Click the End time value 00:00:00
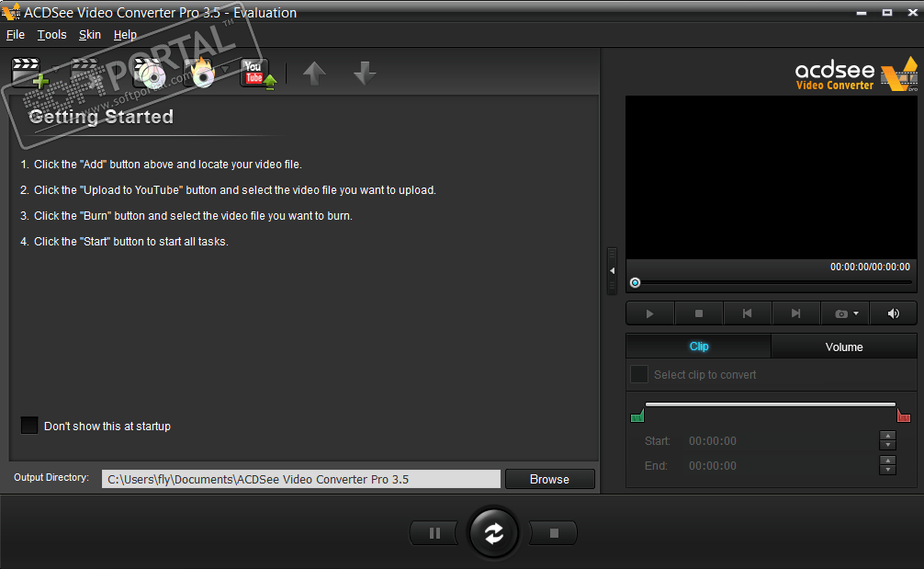The width and height of the screenshot is (924, 569). (x=713, y=466)
